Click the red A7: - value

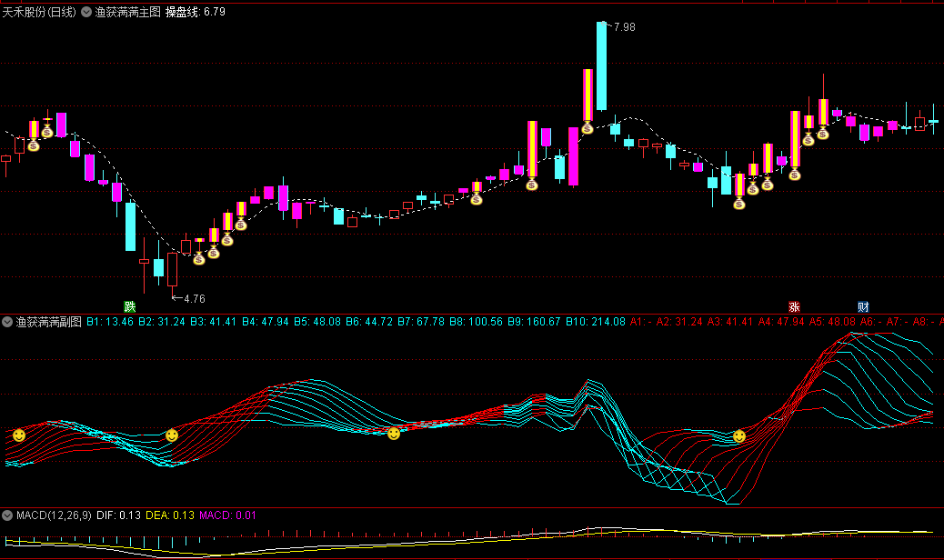[897, 322]
